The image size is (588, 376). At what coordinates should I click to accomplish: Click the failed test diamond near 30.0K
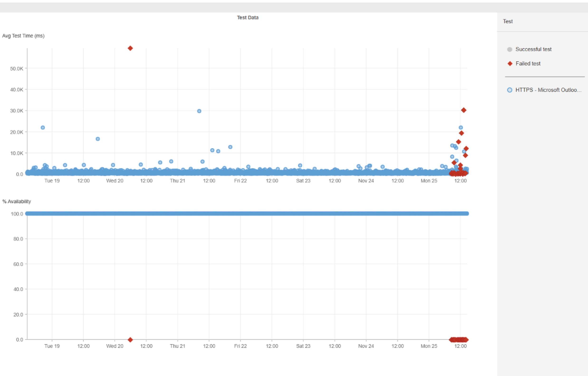464,110
